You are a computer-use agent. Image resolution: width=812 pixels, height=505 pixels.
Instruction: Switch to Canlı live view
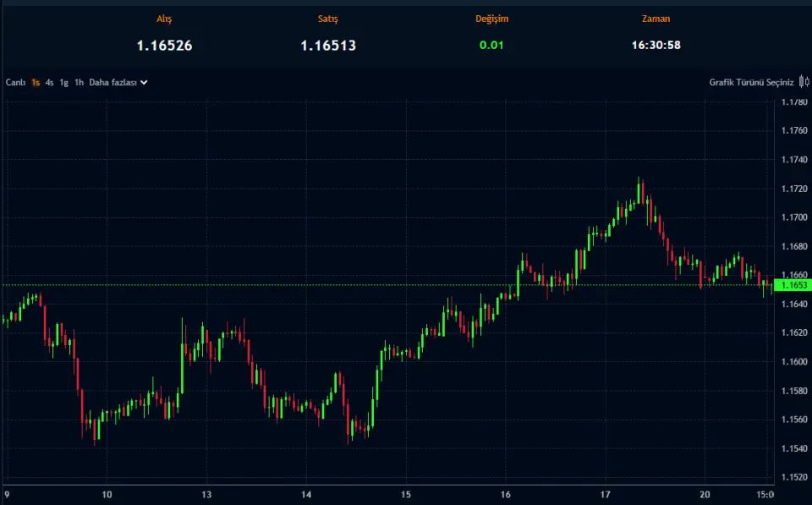[x=15, y=82]
